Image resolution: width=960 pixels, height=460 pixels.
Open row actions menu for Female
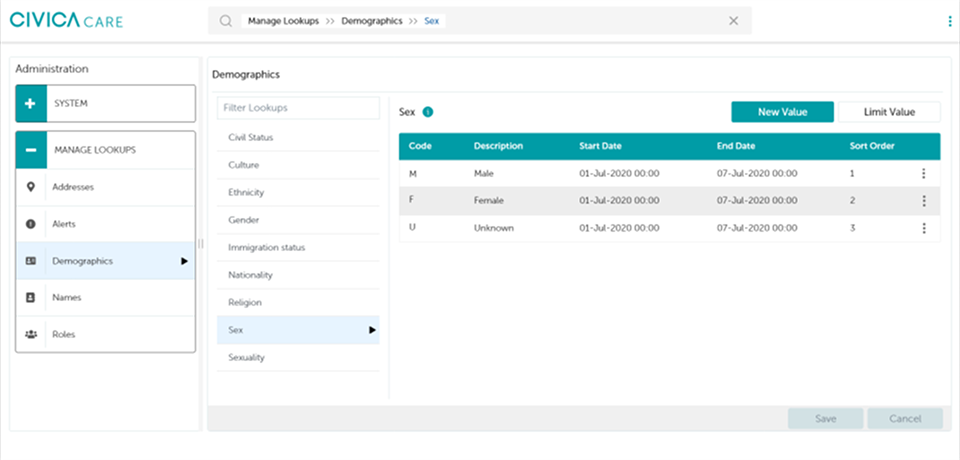tap(924, 201)
